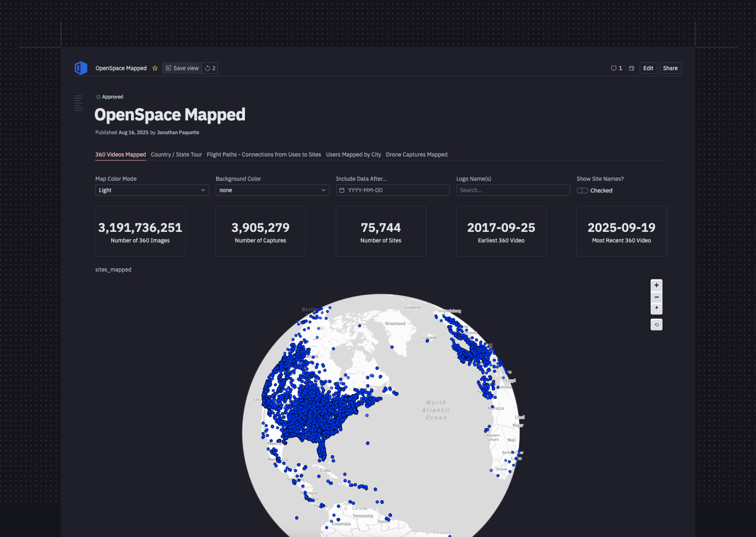
Task: Reset the map rotation
Action: [656, 324]
